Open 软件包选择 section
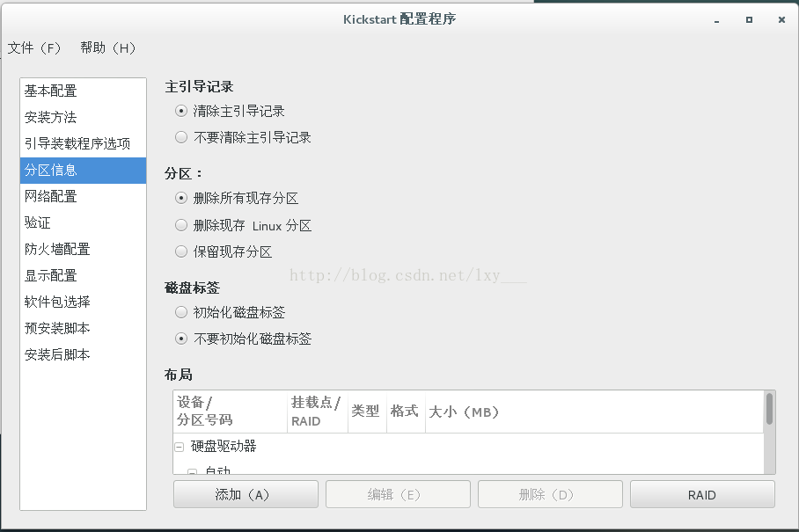This screenshot has width=799, height=532. click(x=83, y=302)
